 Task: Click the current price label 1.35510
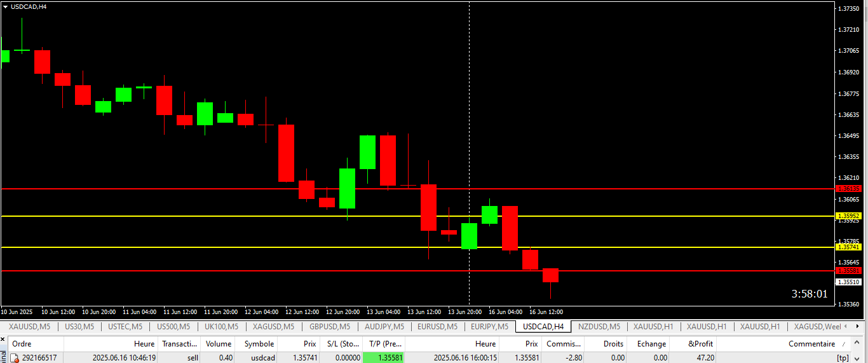click(849, 282)
